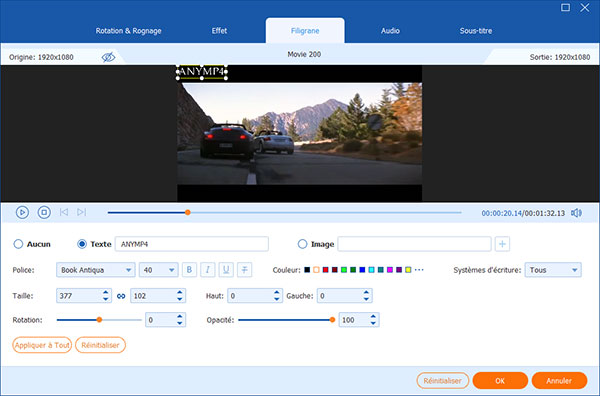
Task: Decrease the Taille height value 102
Action: [x=180, y=299]
